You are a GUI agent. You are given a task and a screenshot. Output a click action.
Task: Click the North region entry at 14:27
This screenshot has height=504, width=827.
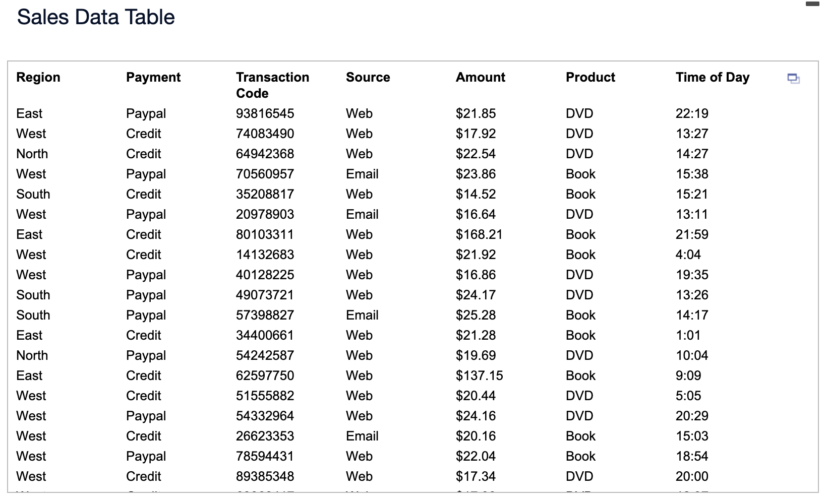32,154
